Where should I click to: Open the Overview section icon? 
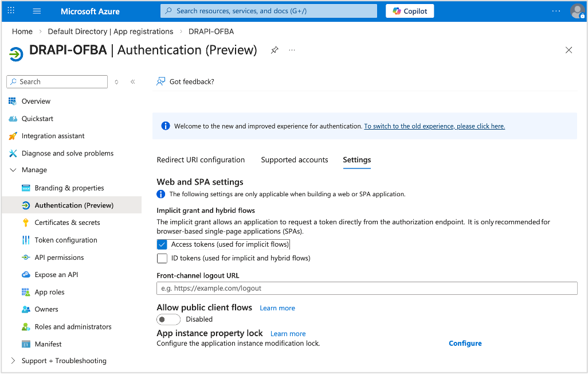point(13,101)
